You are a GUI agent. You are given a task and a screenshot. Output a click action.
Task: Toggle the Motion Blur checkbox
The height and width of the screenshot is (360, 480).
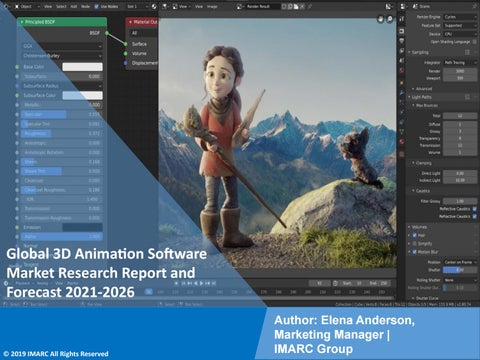click(x=415, y=252)
